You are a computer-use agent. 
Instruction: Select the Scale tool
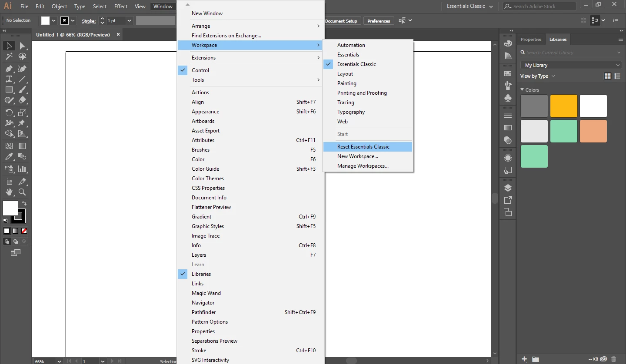coord(22,113)
